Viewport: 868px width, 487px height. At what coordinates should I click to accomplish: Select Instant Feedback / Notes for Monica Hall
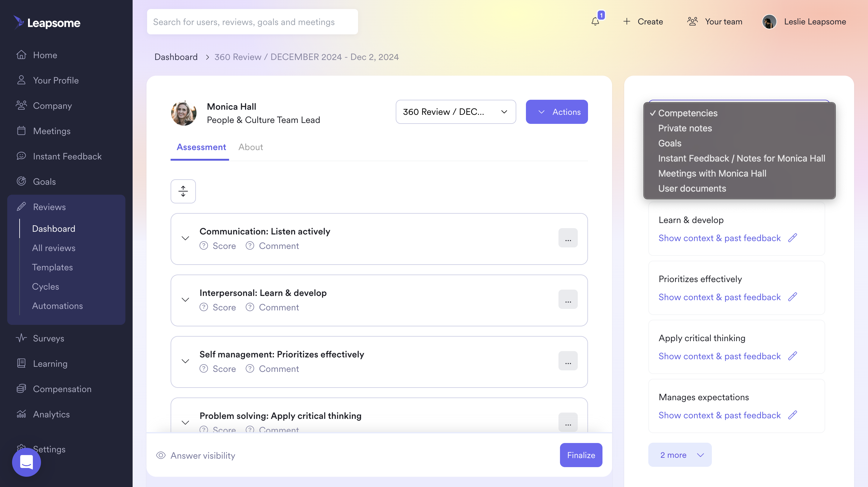[x=739, y=159]
